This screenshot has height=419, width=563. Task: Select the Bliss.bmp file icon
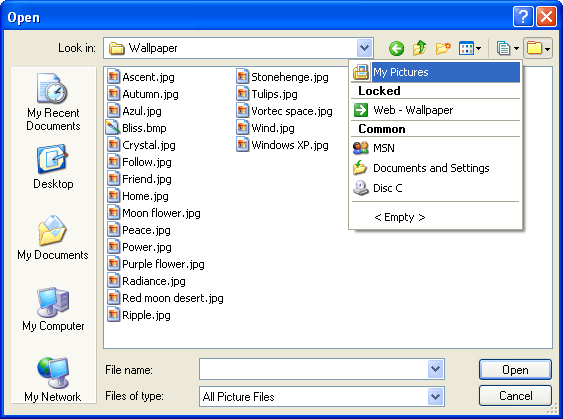coord(113,128)
